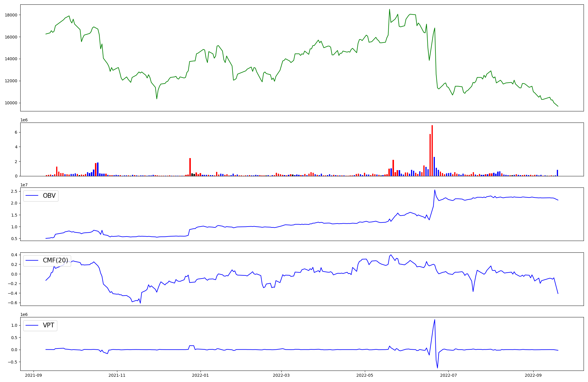Click the blue line sample in VPT legend
This screenshot has width=588, height=382.
tap(32, 325)
